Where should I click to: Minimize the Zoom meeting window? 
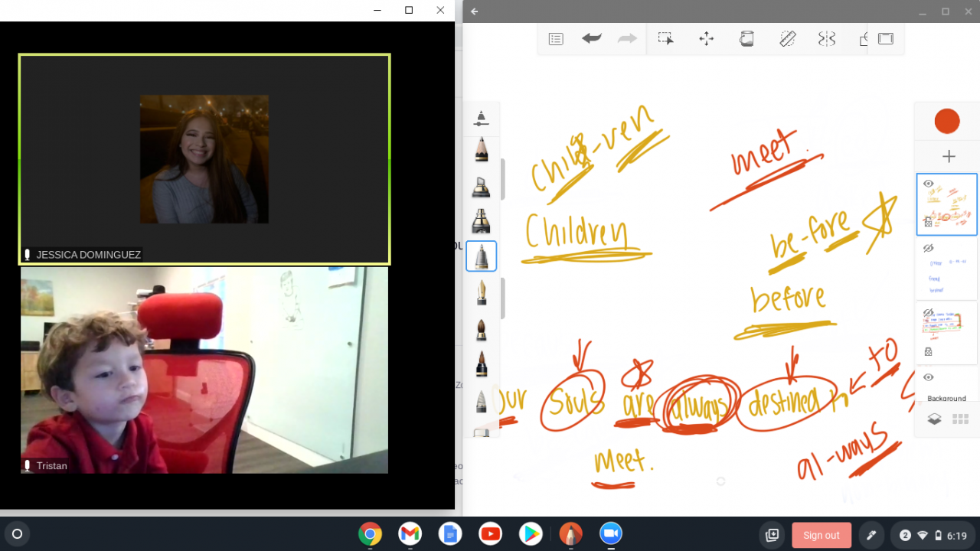377,10
